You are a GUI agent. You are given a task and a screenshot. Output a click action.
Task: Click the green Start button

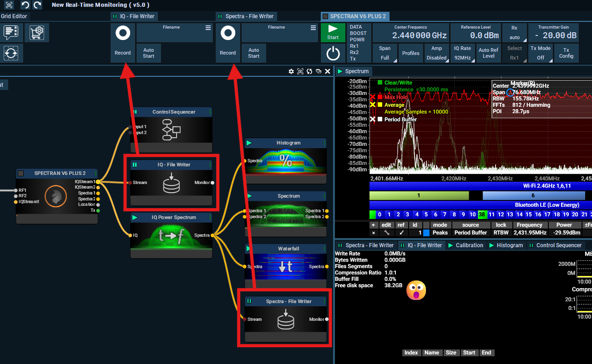click(333, 32)
